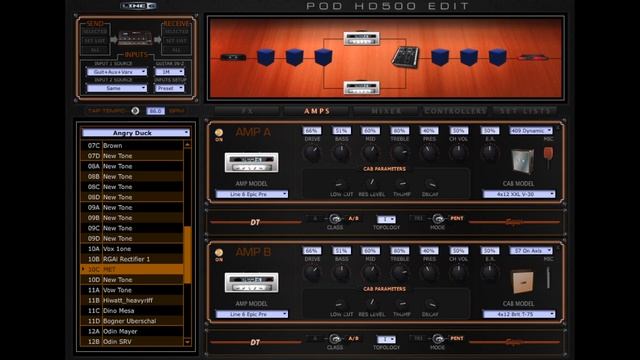Click the Send All button
The image size is (640, 360).
coord(95,50)
